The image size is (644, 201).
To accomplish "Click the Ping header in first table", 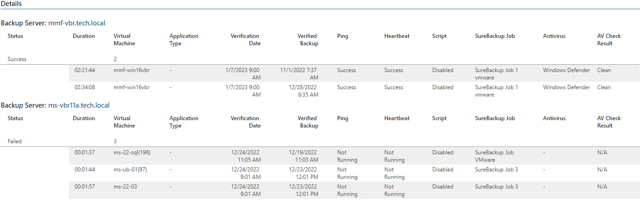I will (x=343, y=36).
